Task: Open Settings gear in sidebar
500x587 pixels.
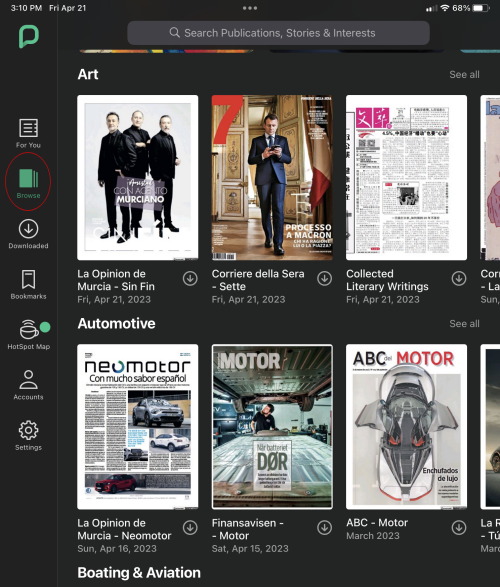Action: click(28, 436)
